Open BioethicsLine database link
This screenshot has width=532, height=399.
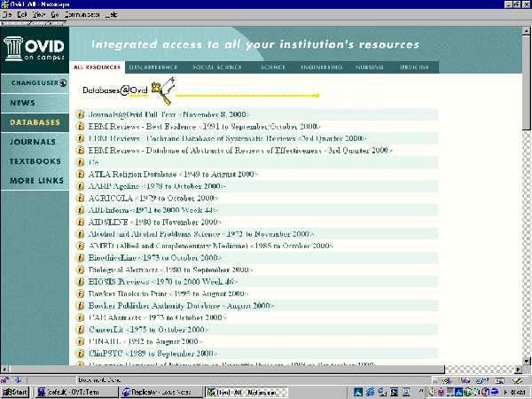click(x=155, y=258)
